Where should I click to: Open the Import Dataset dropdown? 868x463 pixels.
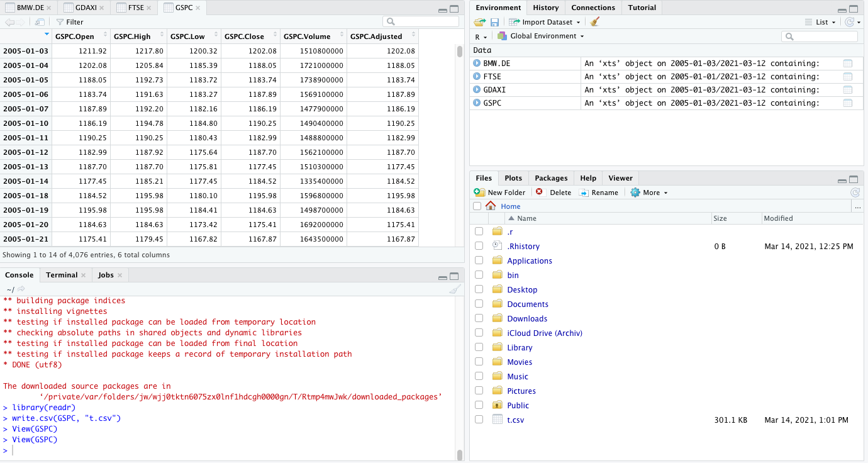tap(545, 22)
